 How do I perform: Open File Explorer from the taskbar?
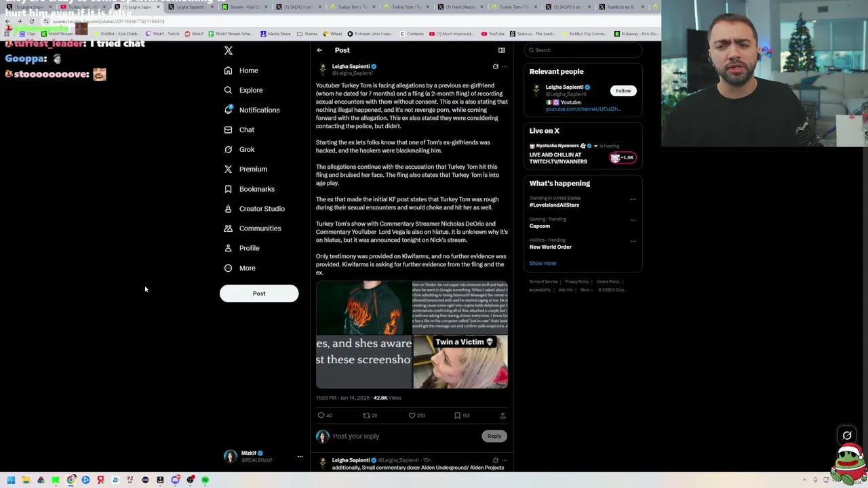[x=26, y=481]
